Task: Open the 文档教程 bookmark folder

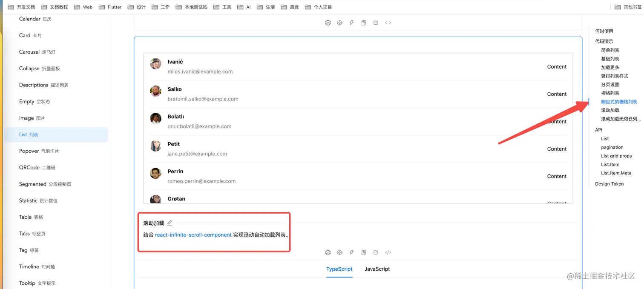Action: click(x=54, y=7)
